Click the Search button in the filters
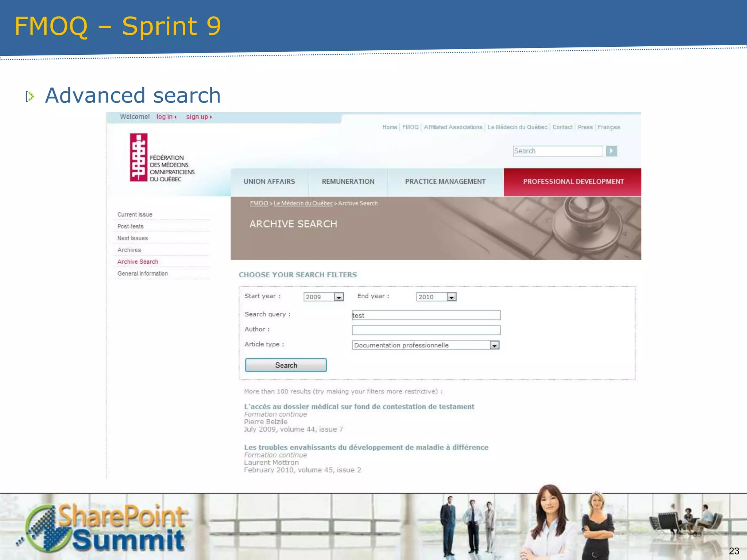Viewport: 747px width, 560px height. click(x=286, y=365)
